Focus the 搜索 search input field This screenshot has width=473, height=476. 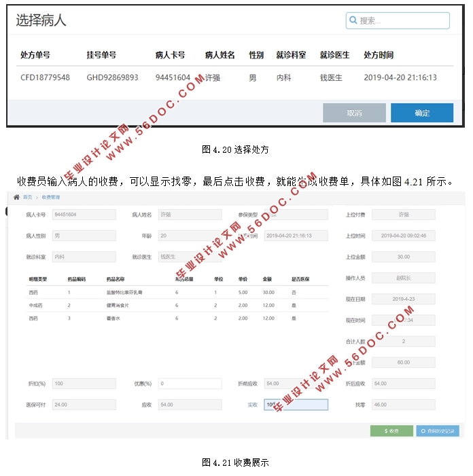tap(402, 20)
